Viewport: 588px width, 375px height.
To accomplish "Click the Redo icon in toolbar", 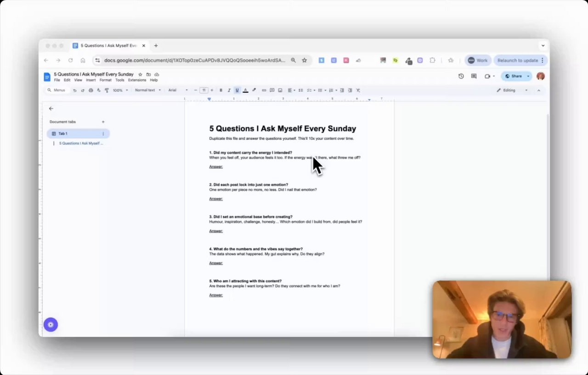I will point(83,90).
